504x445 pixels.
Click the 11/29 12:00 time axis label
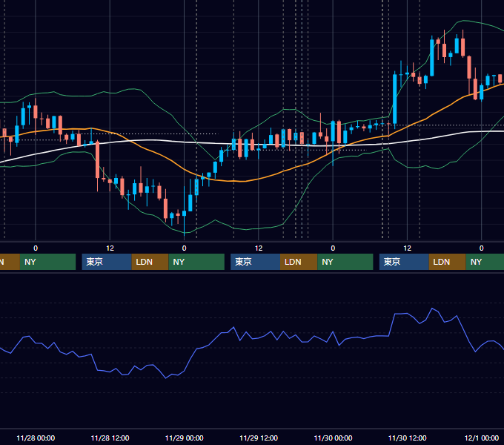[x=259, y=438]
